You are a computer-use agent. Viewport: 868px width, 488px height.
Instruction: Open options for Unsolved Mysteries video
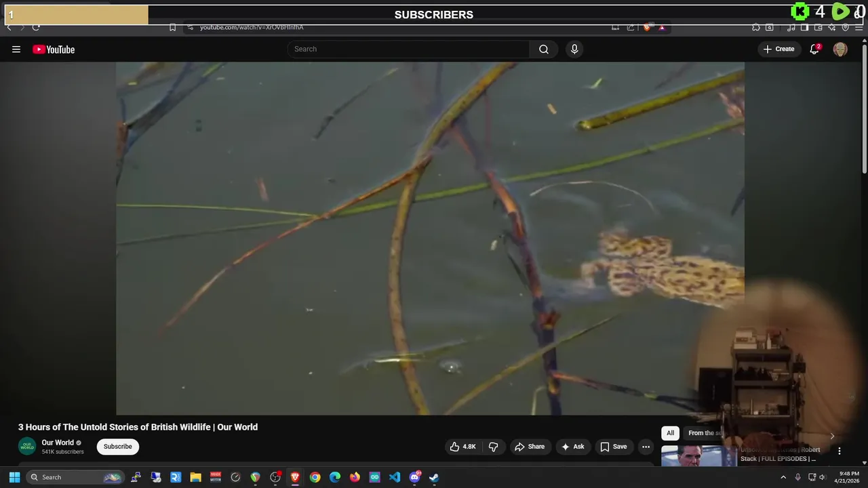(x=839, y=451)
